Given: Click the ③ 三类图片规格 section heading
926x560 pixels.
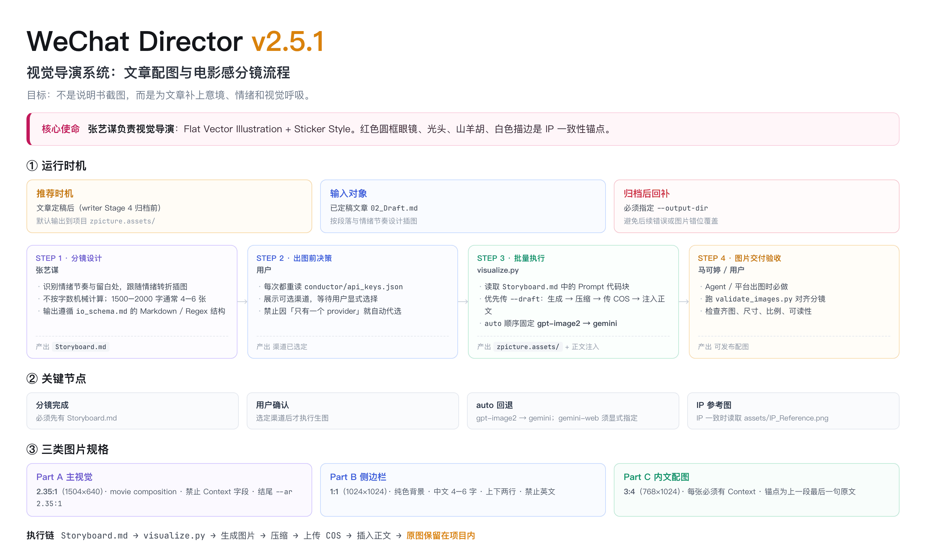Looking at the screenshot, I should pos(68,449).
